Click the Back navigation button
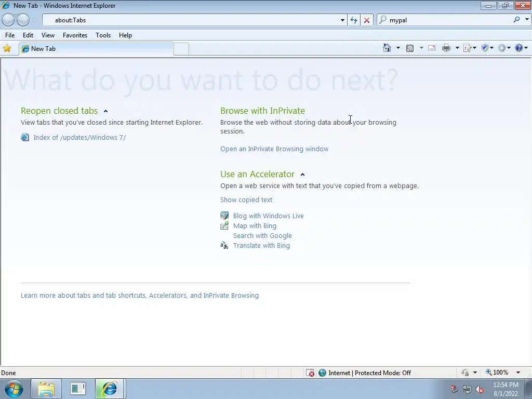The height and width of the screenshot is (399, 532). coord(8,20)
